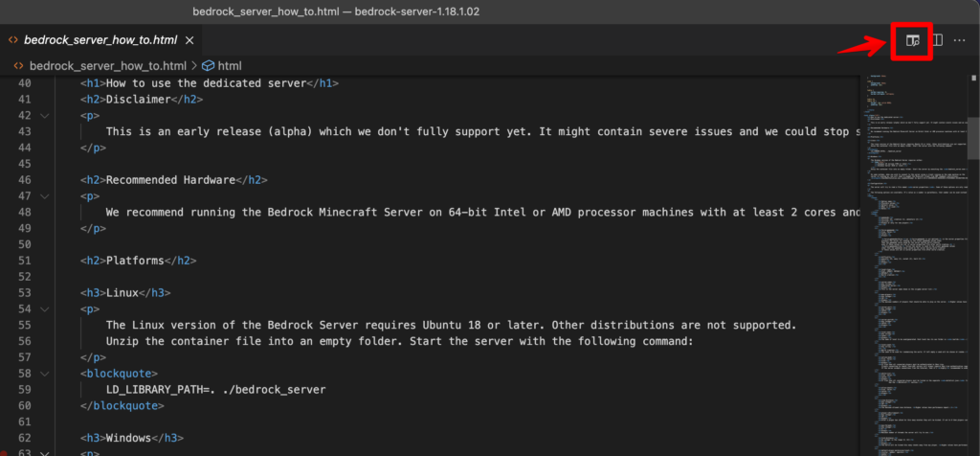The height and width of the screenshot is (456, 980).
Task: Open the More Actions ellipsis menu
Action: pyautogui.click(x=960, y=40)
